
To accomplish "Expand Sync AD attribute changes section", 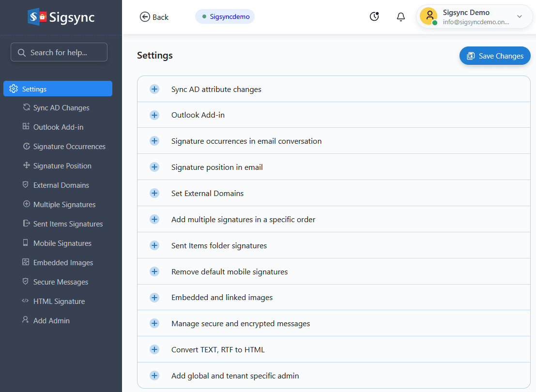I will tap(154, 89).
